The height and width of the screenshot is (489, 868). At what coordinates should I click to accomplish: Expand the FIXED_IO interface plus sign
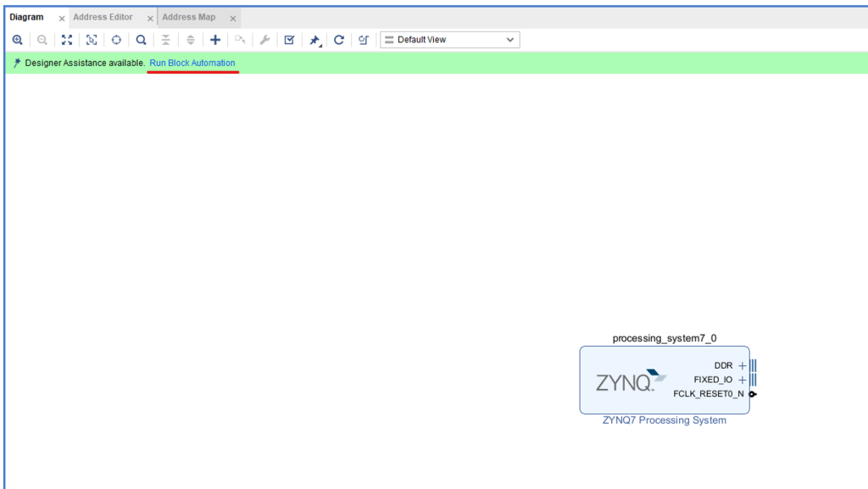[743, 380]
